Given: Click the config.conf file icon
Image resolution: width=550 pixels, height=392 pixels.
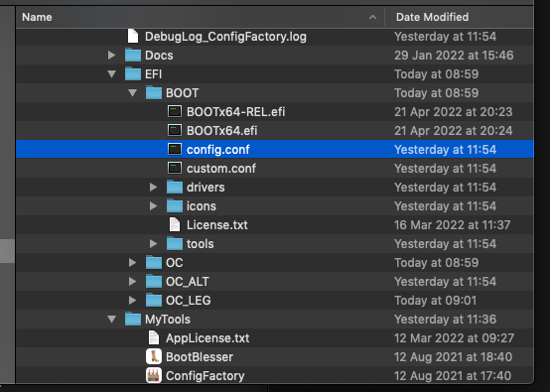Looking at the screenshot, I should [x=175, y=150].
